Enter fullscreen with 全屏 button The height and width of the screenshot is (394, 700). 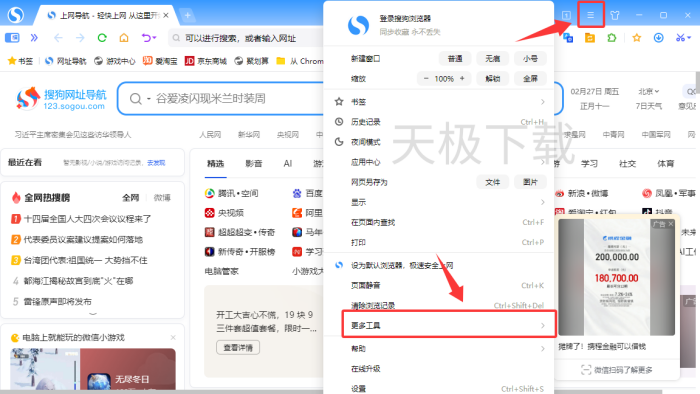(530, 79)
